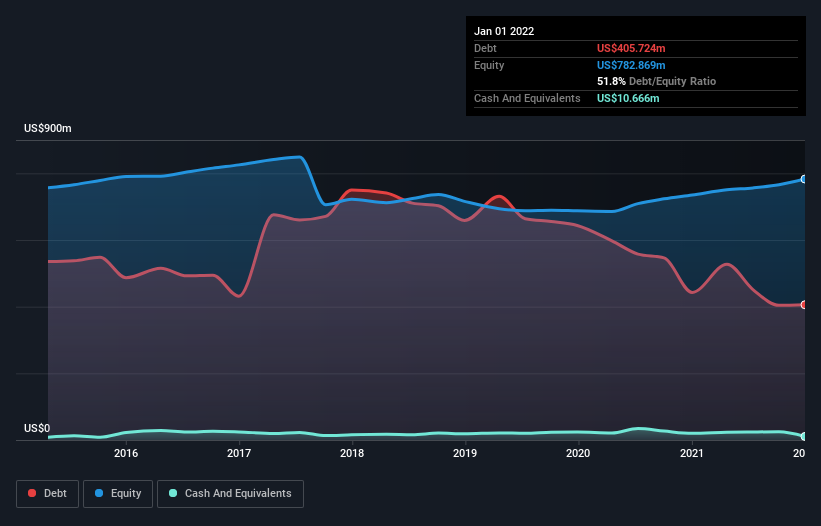
Task: Click tooltip Cash And Equivalents row label
Action: coord(527,98)
